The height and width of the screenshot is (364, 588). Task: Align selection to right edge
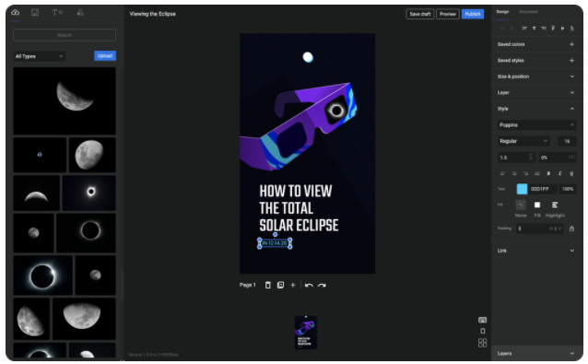click(x=544, y=29)
